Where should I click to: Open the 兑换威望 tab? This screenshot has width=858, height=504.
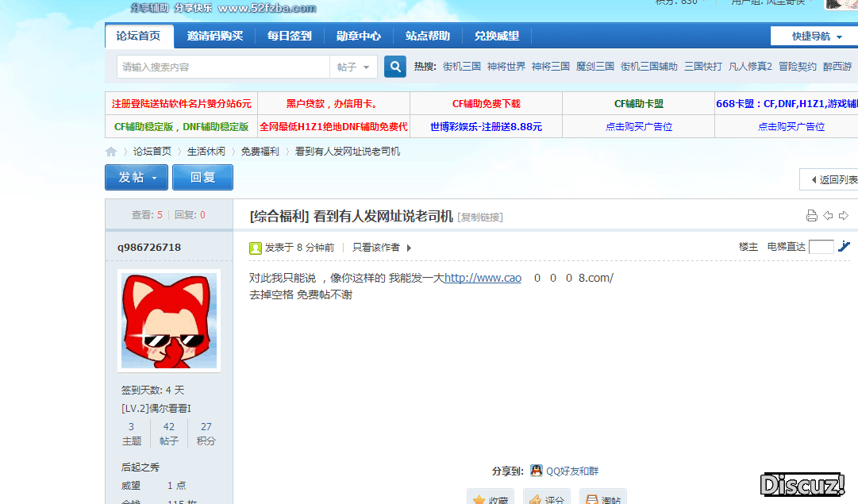coord(496,37)
